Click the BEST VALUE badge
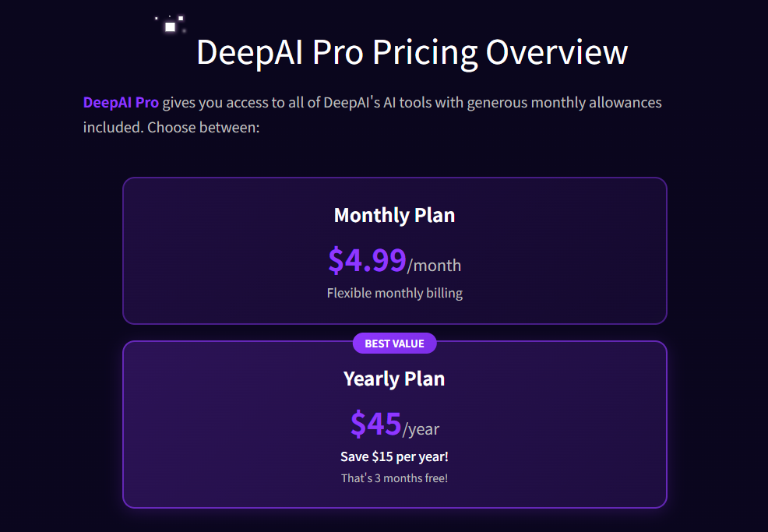 click(394, 344)
